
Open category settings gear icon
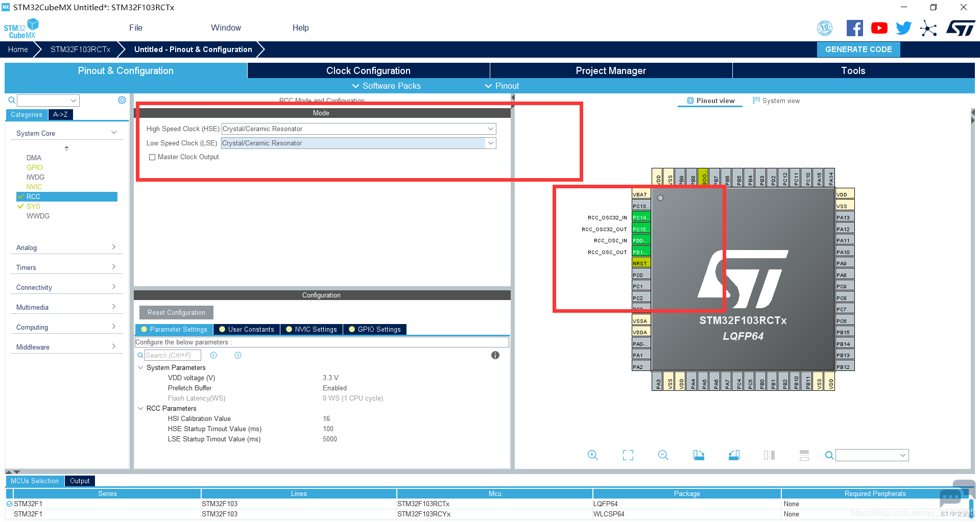coord(122,100)
